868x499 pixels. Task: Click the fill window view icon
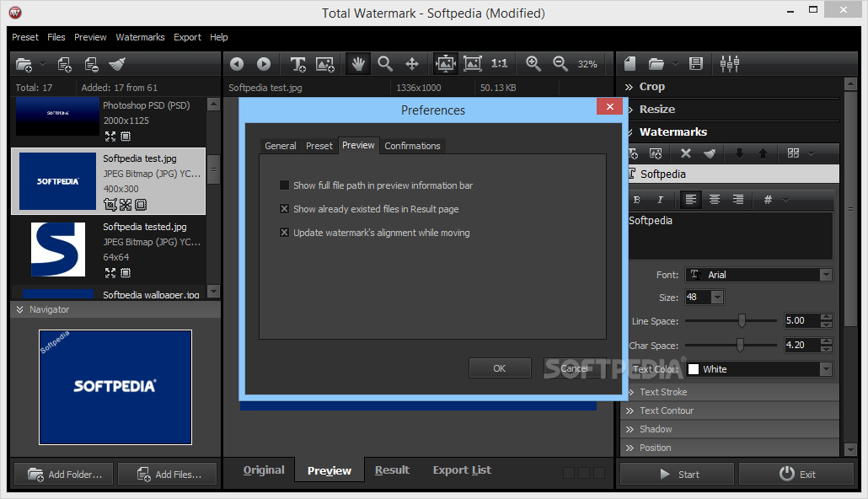[x=472, y=64]
